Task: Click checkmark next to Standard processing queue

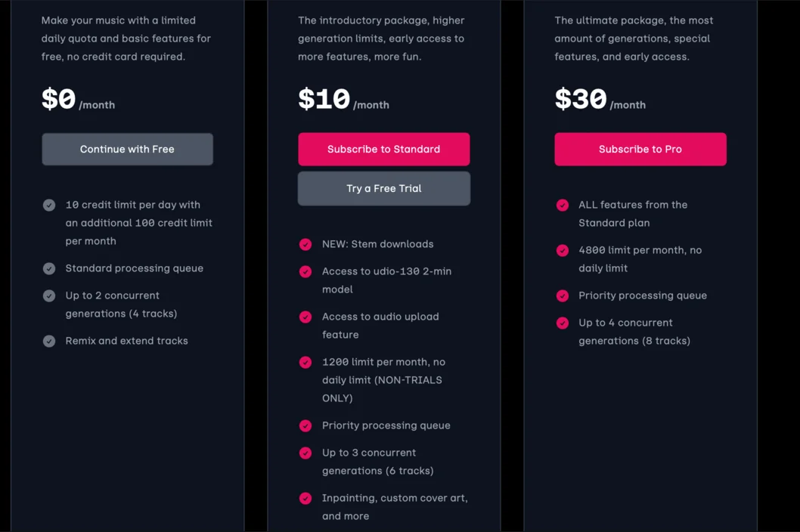Action: pos(49,268)
